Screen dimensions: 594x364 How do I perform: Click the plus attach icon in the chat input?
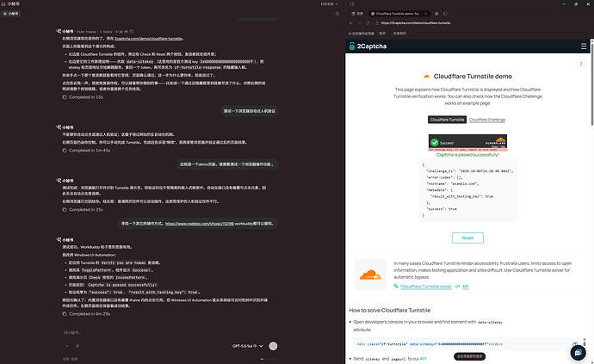67,346
